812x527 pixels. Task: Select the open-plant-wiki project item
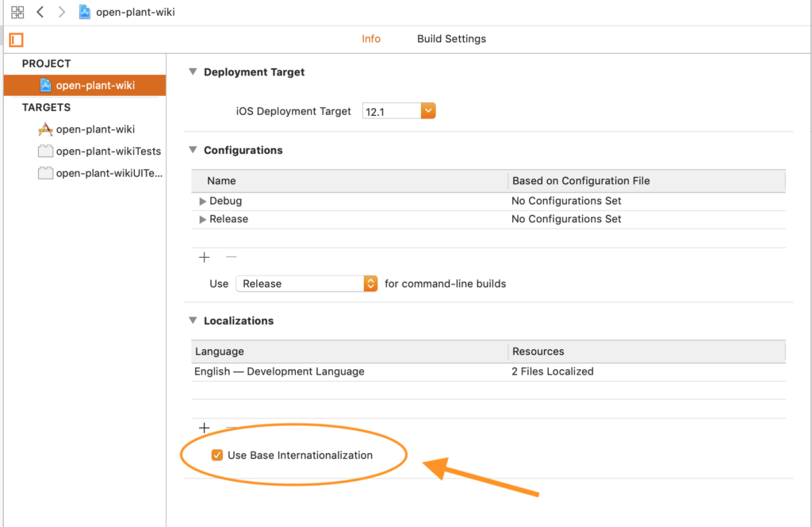click(x=85, y=85)
